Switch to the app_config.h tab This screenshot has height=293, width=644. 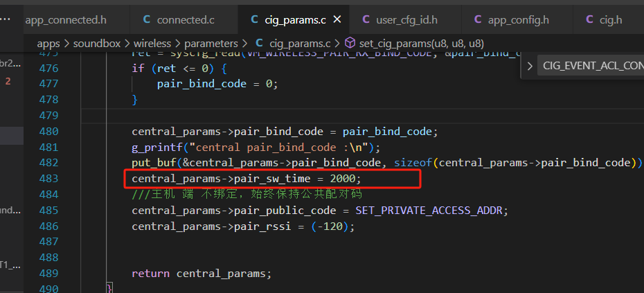coord(517,19)
